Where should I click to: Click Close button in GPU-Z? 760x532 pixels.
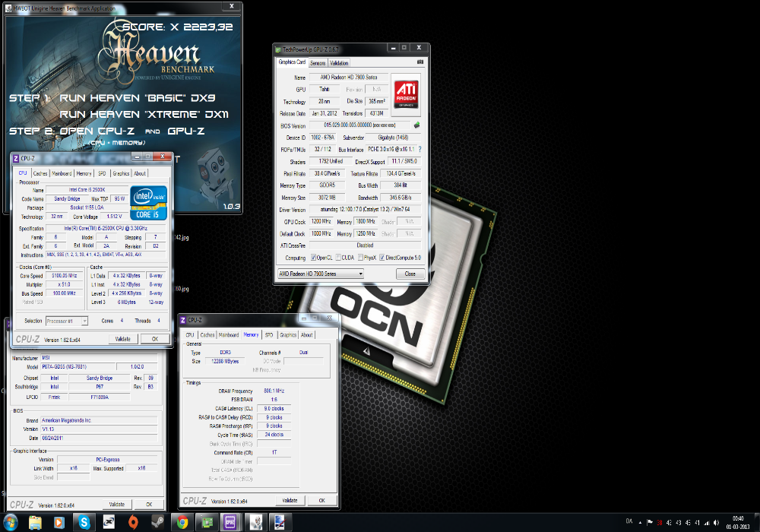click(x=410, y=274)
